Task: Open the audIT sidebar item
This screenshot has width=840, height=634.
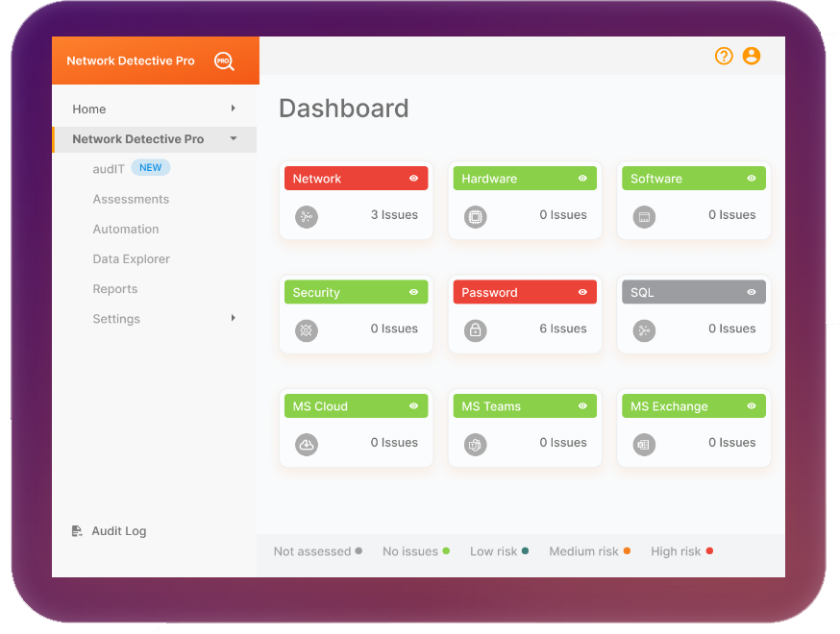Action: click(x=109, y=169)
